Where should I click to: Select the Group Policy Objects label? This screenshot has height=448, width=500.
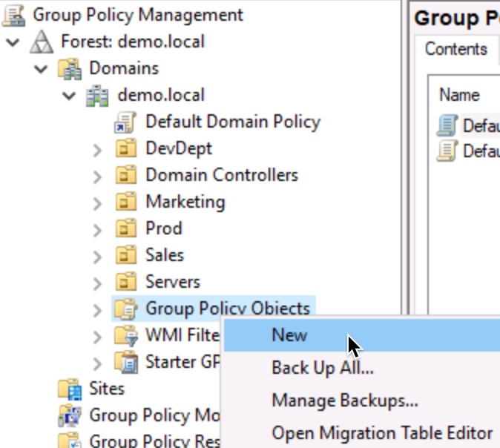pos(228,309)
